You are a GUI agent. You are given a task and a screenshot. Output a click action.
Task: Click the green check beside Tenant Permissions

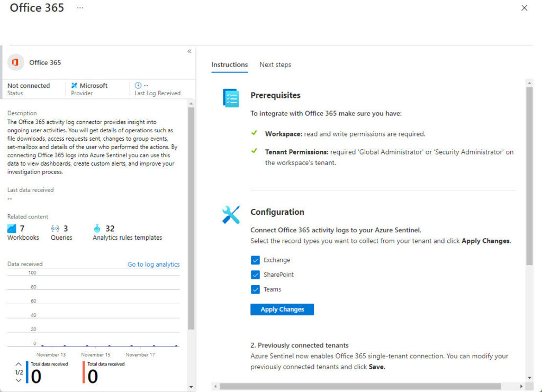254,151
